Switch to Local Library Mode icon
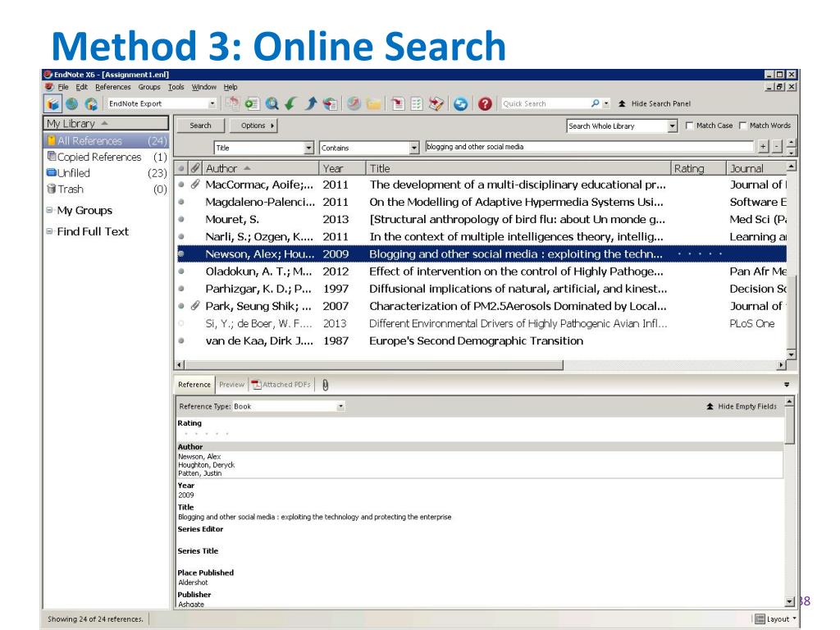Viewport: 840px width, 630px height. coord(53,103)
